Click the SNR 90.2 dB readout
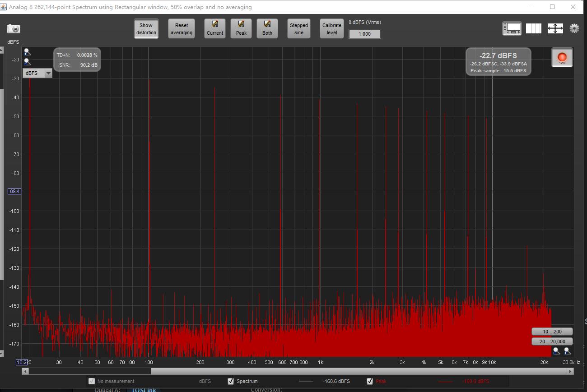This screenshot has height=392, width=587. (x=78, y=65)
